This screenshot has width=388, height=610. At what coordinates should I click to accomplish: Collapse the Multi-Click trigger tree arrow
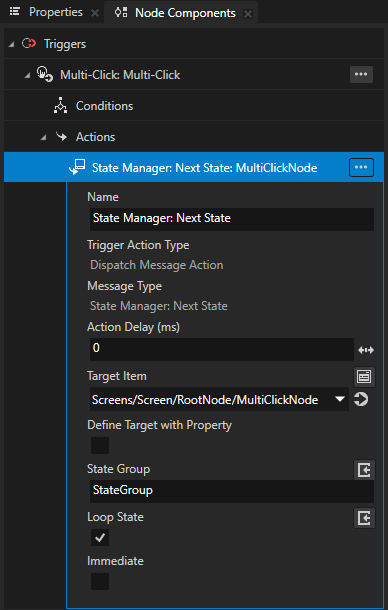[x=27, y=75]
